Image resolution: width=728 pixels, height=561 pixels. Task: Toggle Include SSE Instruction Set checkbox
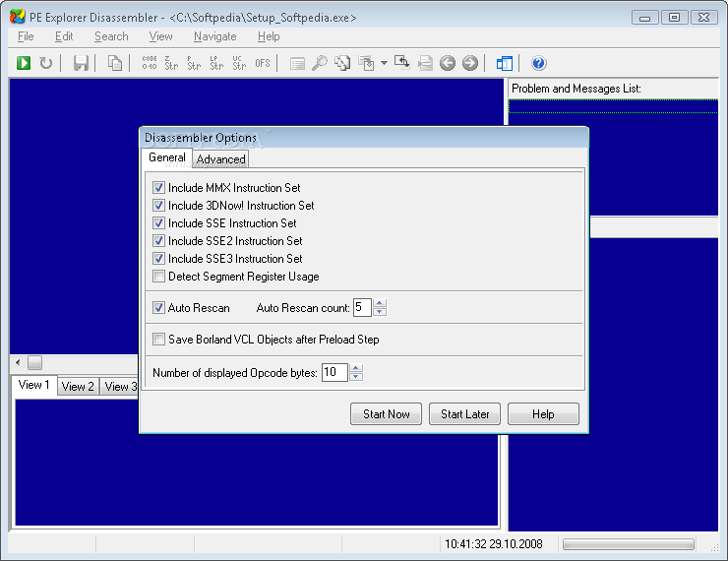pos(158,222)
